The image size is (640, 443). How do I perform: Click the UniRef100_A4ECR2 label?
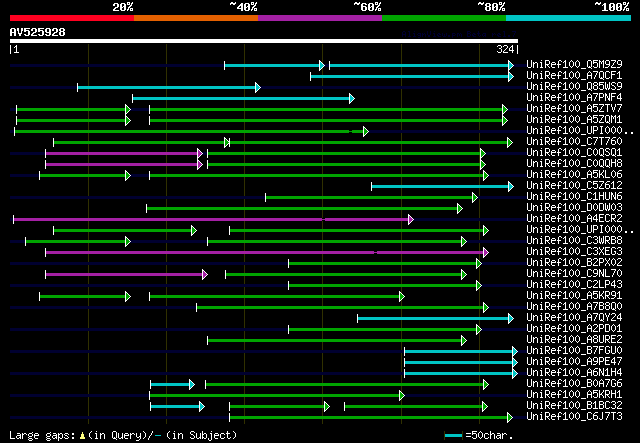(574, 219)
